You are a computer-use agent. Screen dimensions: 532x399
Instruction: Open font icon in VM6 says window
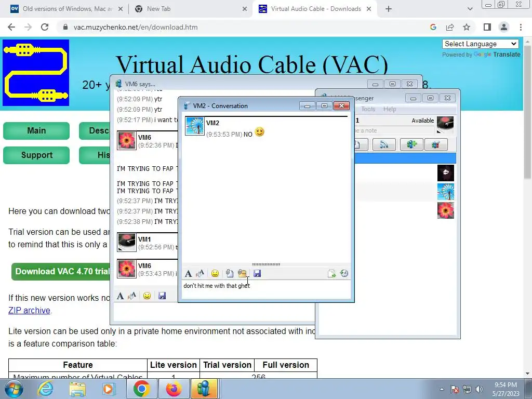click(x=120, y=296)
